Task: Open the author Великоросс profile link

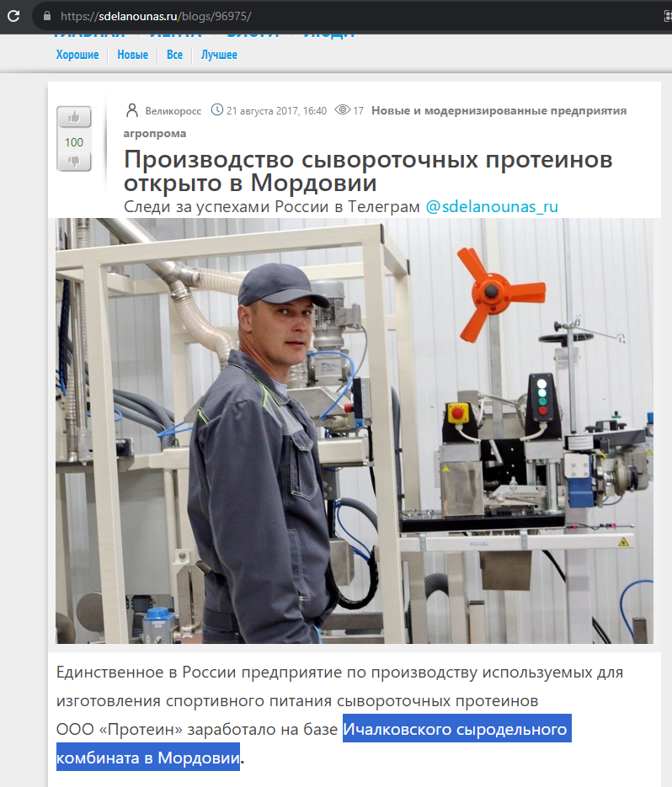Action: pos(173,111)
